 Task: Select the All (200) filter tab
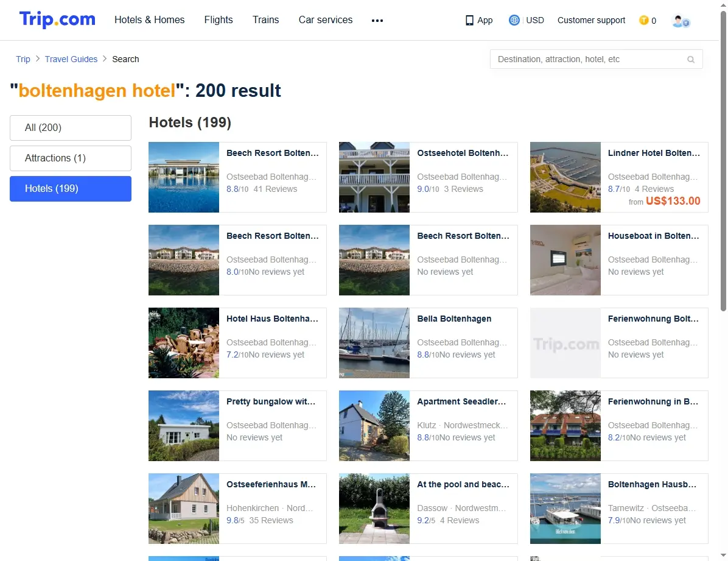71,128
